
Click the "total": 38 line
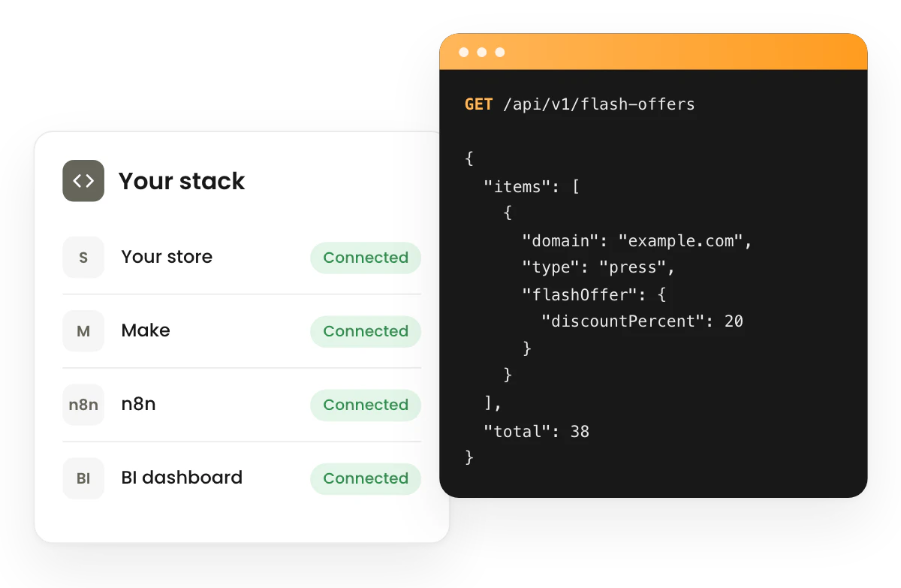click(536, 432)
